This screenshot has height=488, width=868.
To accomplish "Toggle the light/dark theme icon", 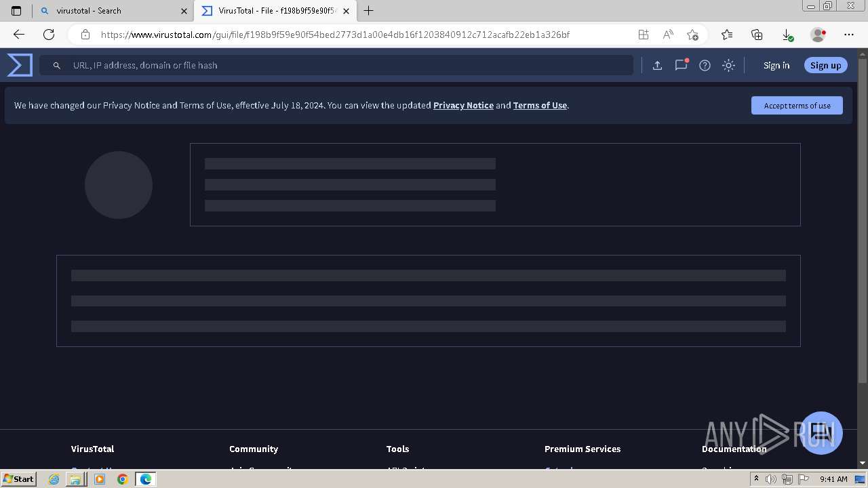I will (x=728, y=66).
